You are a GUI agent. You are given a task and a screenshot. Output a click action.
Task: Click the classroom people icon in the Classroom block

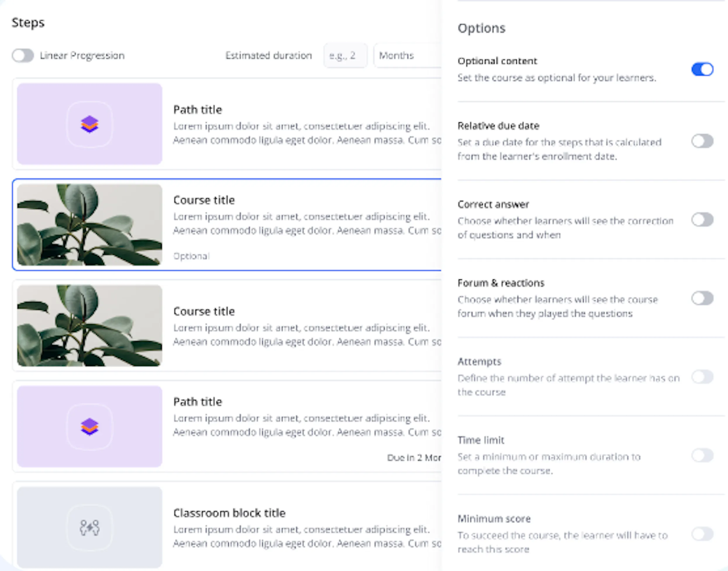[89, 527]
